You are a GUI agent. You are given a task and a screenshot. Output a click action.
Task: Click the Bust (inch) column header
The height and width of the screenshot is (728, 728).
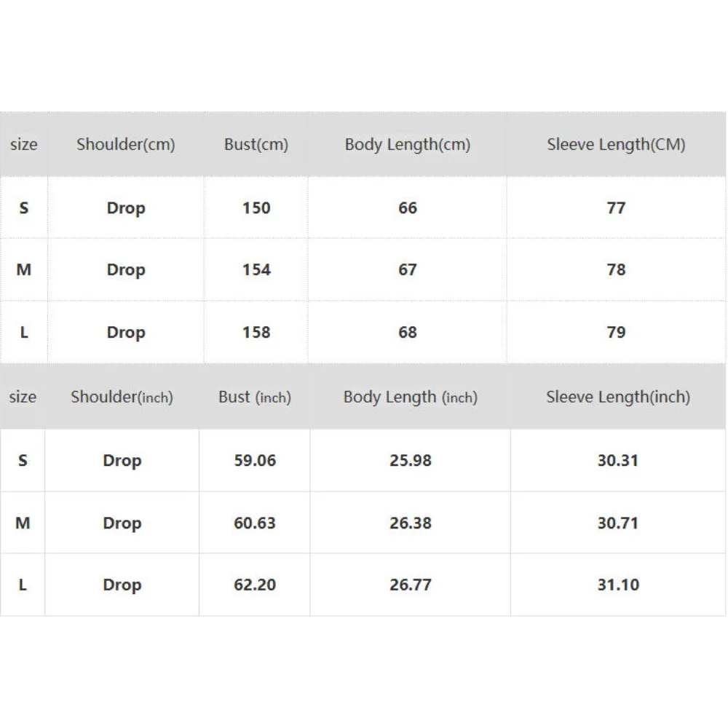click(x=255, y=397)
